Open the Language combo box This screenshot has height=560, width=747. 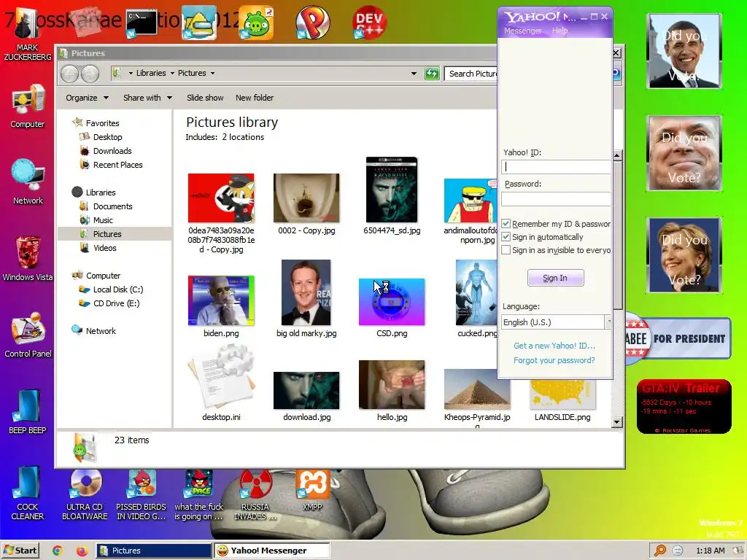[557, 322]
